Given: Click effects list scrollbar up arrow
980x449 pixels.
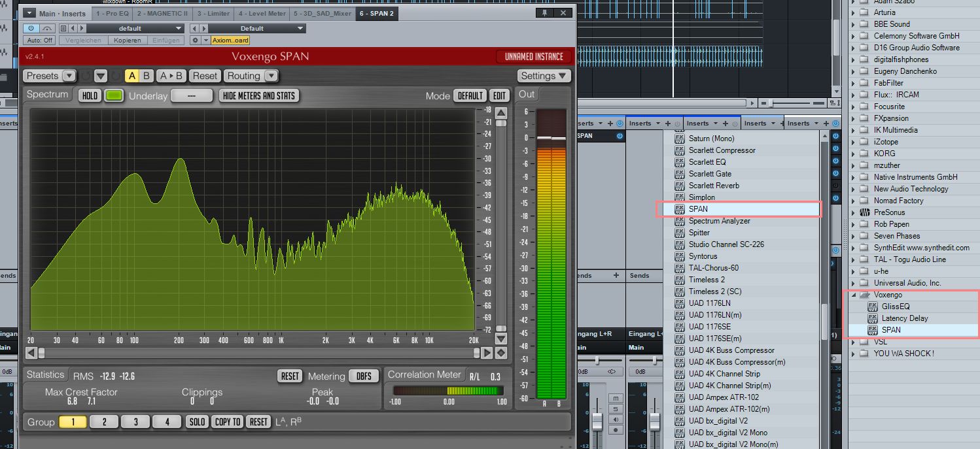Looking at the screenshot, I should click(x=826, y=135).
